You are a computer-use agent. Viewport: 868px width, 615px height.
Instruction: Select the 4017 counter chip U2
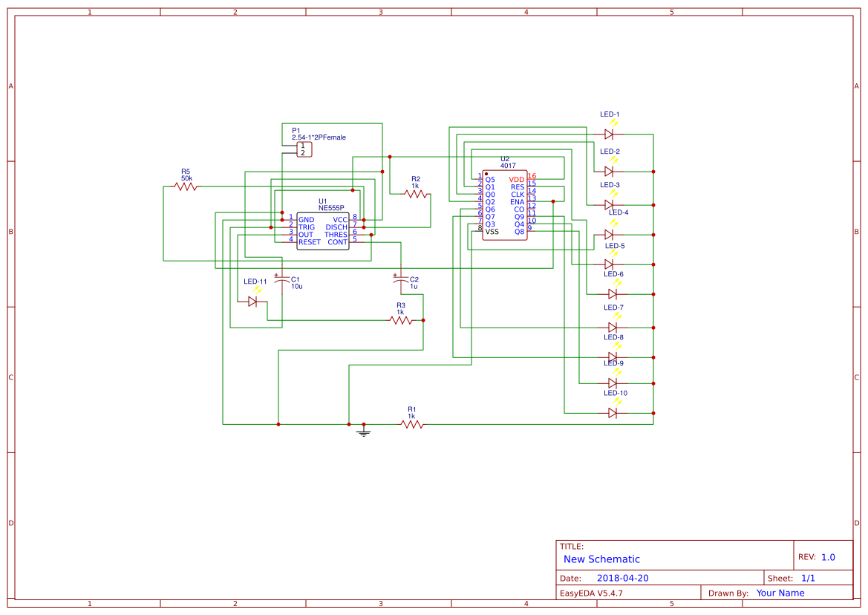(503, 204)
